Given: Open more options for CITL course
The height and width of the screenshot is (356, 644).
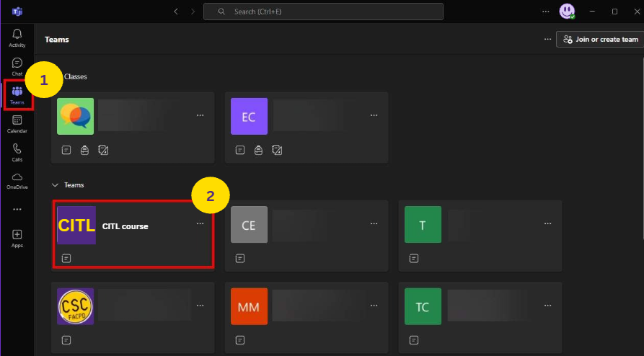Looking at the screenshot, I should pyautogui.click(x=200, y=224).
